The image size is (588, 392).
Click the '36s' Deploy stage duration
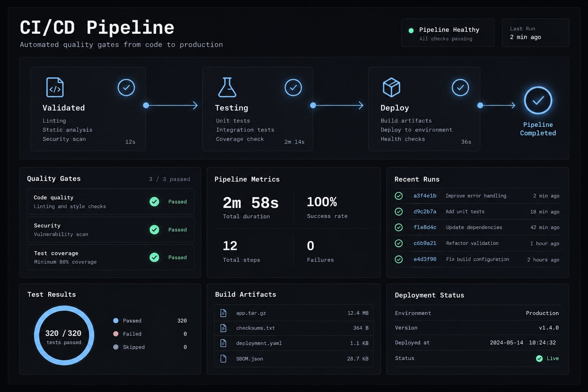(466, 142)
